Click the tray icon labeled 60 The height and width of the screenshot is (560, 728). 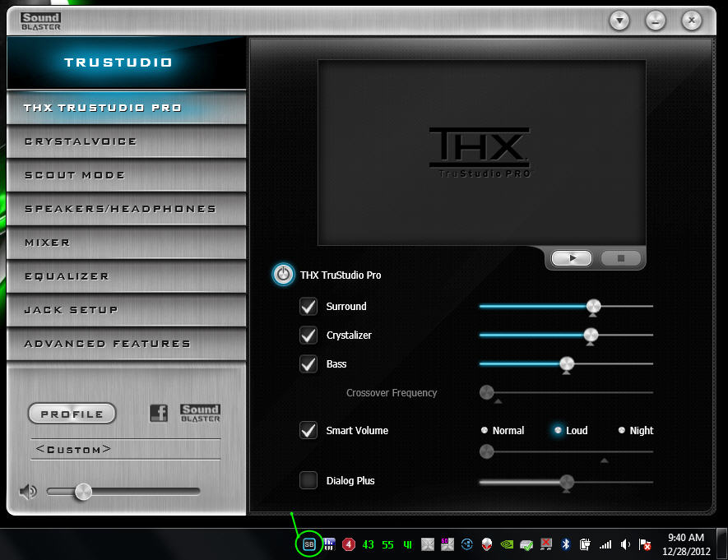(447, 544)
